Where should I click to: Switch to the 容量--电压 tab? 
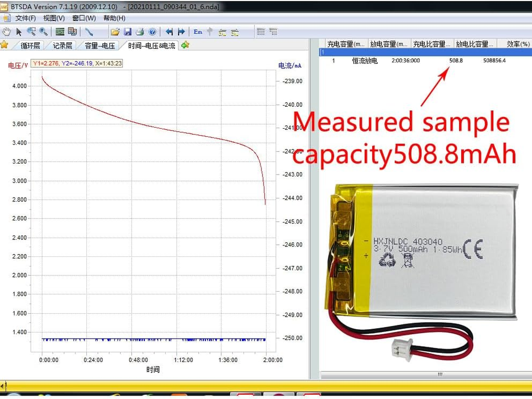(100, 45)
